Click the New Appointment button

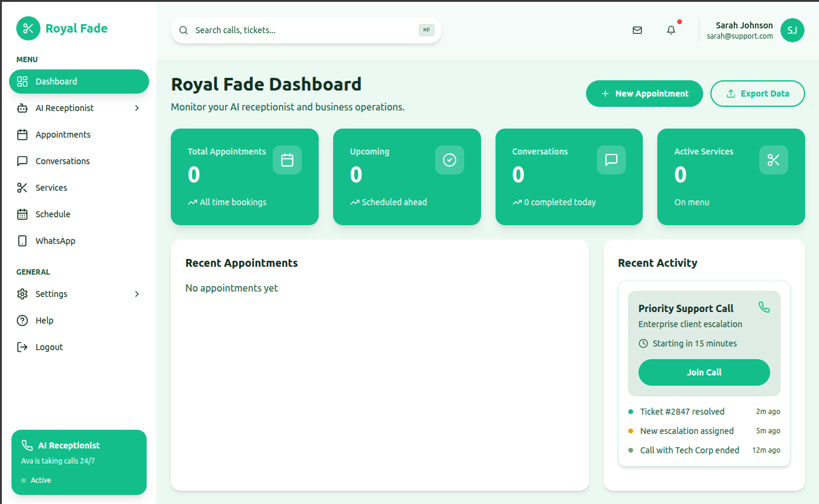coord(644,94)
